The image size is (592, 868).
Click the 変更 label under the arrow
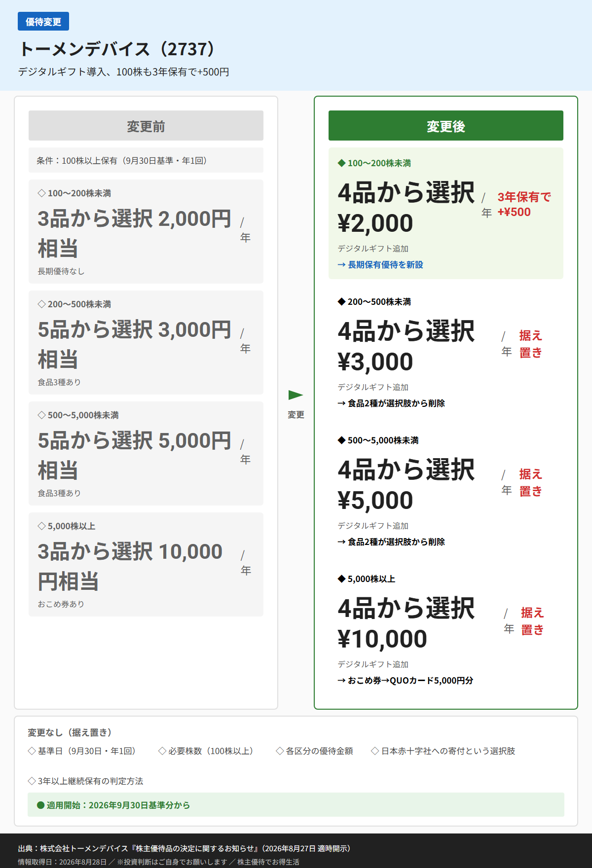(296, 415)
